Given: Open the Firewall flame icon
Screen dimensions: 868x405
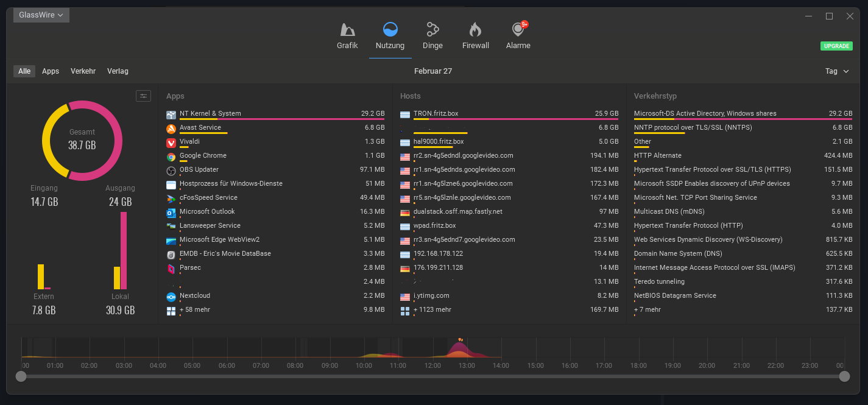Looking at the screenshot, I should tap(475, 30).
